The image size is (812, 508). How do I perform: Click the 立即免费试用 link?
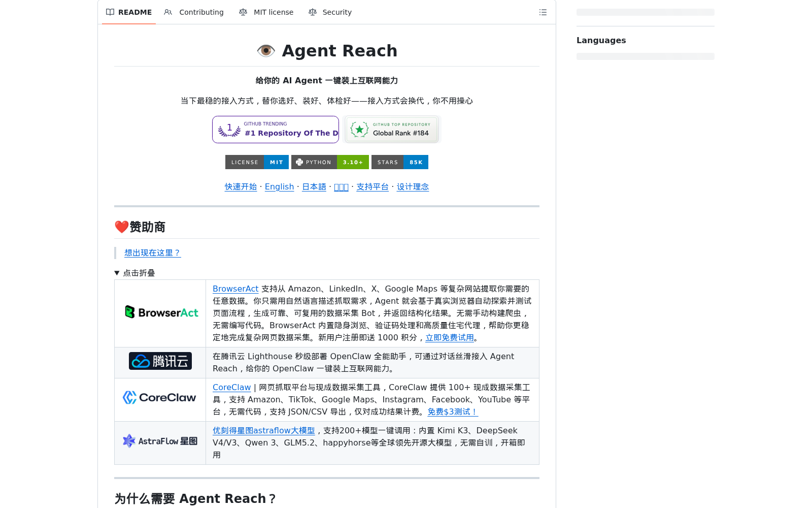pyautogui.click(x=450, y=337)
